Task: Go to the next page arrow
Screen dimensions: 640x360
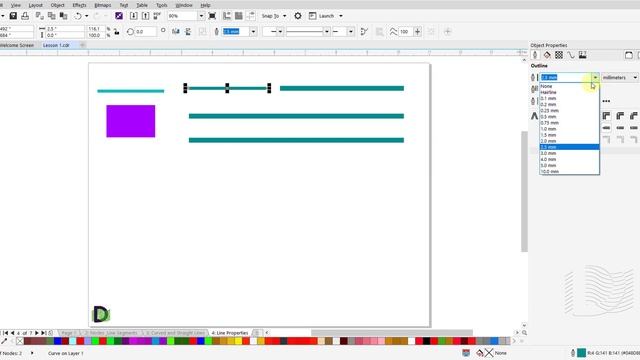Action: pos(37,333)
